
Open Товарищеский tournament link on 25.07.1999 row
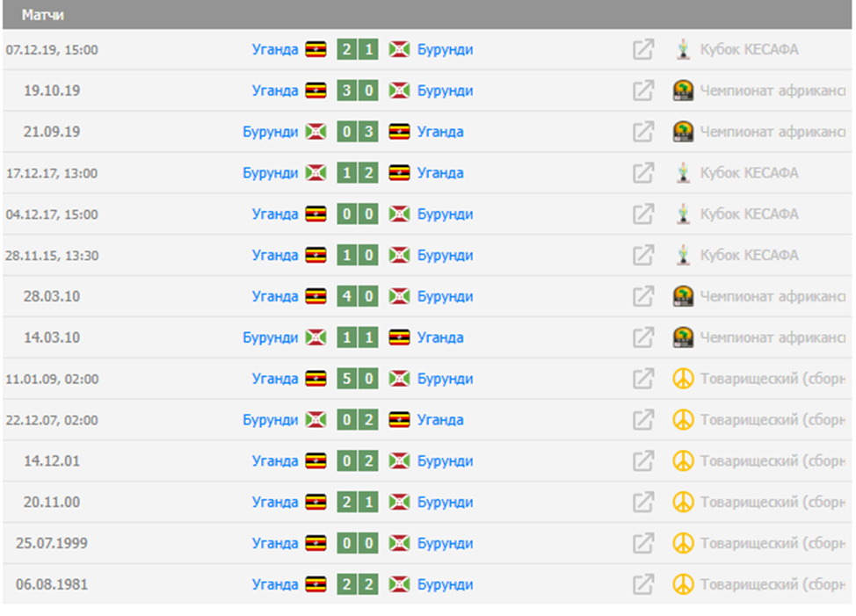[772, 543]
